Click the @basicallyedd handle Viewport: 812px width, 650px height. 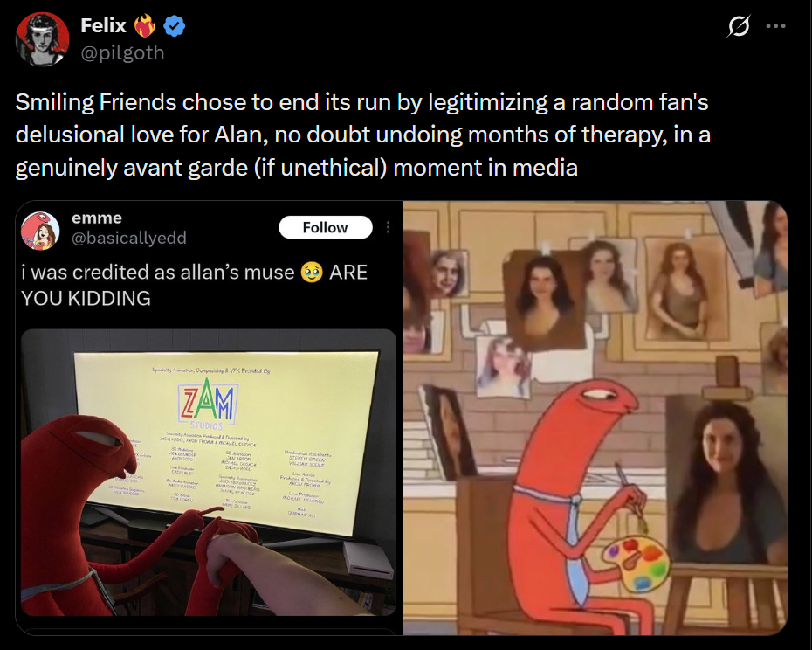(x=129, y=238)
